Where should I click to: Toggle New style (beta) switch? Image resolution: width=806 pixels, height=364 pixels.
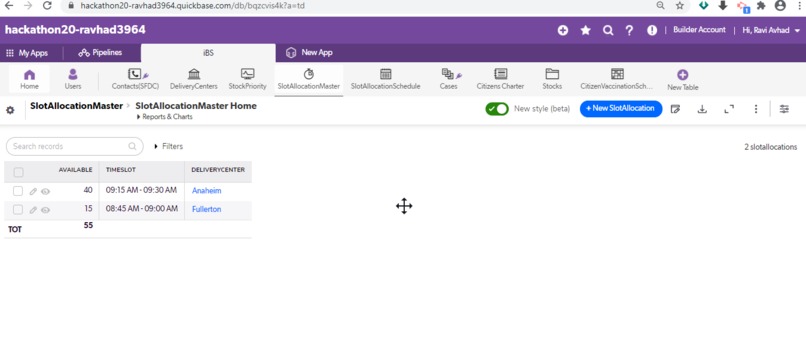click(x=497, y=109)
